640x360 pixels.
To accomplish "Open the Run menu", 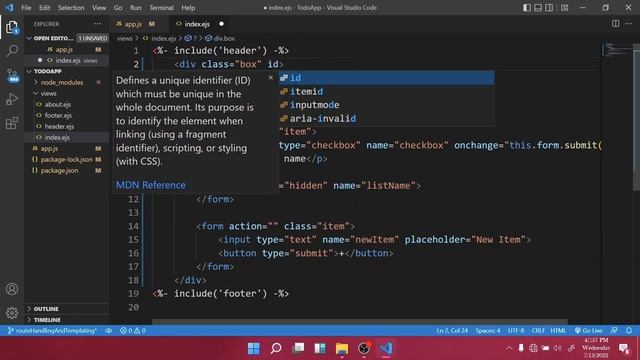I will coord(136,8).
